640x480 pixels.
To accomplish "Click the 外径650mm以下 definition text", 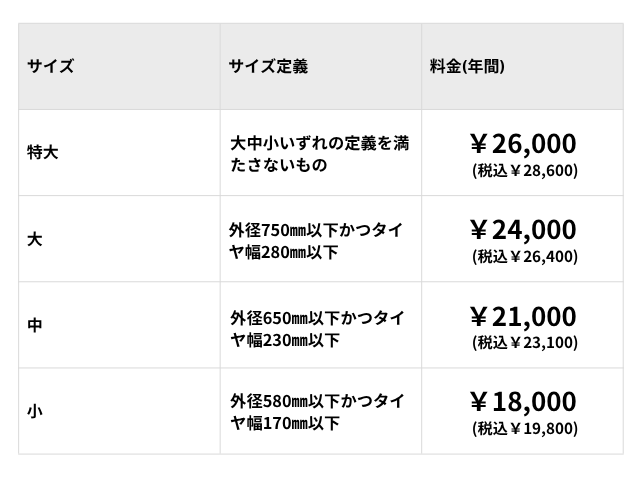I will 317,316.
